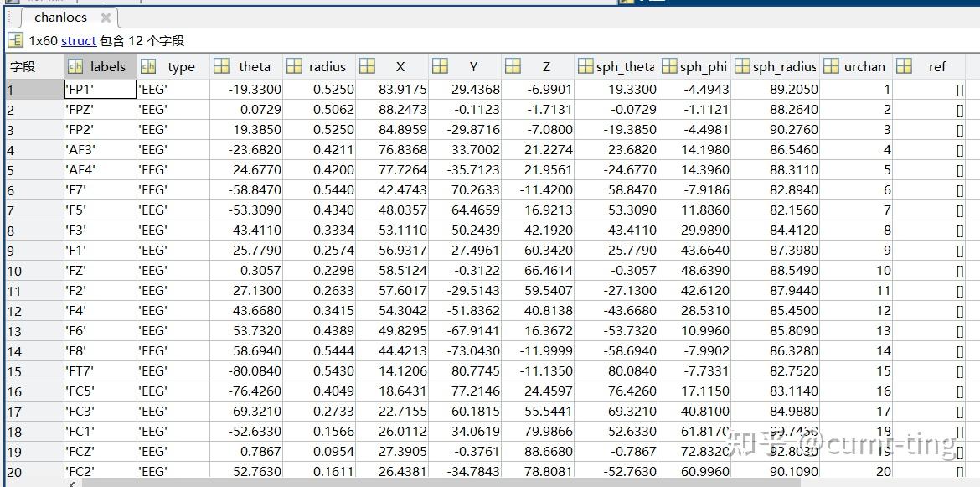The height and width of the screenshot is (487, 980).
Task: Select the labels column header
Action: [100, 67]
